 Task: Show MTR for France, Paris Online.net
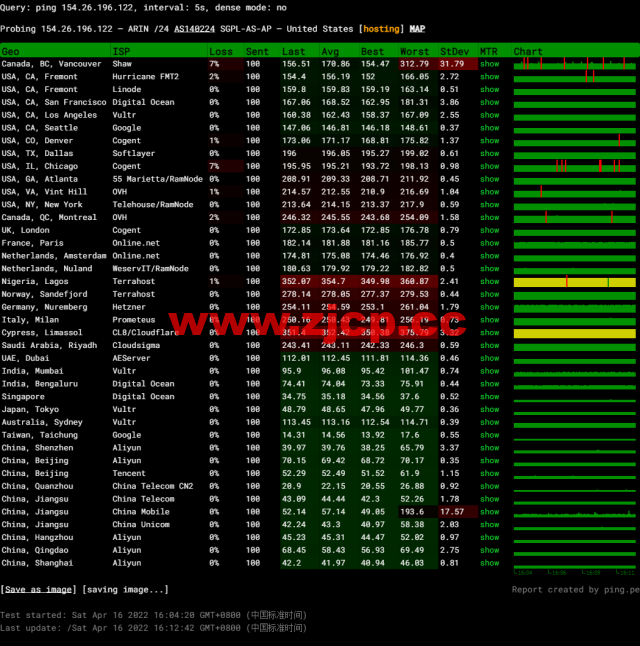coord(490,243)
